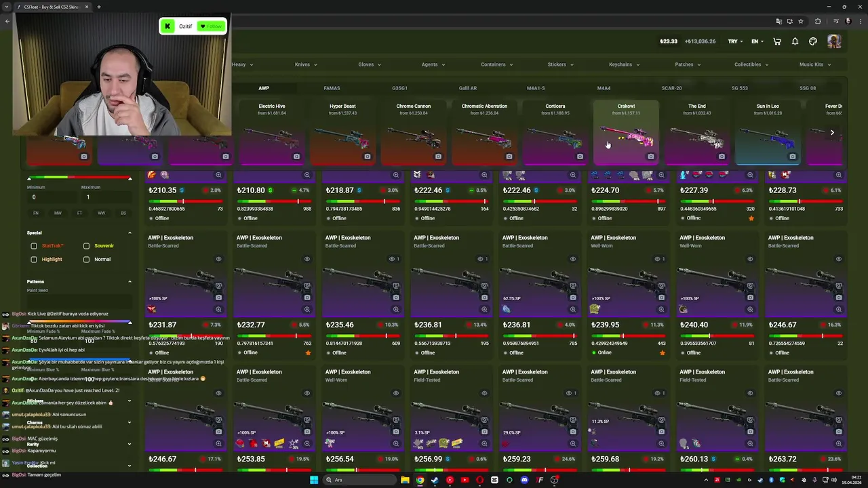This screenshot has width=868, height=488.
Task: Open the user profile avatar
Action: [x=834, y=41]
